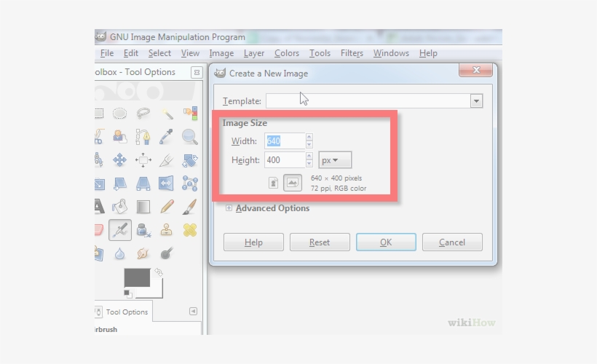Confirm the new image with OK
This screenshot has width=597, height=364.
point(386,242)
